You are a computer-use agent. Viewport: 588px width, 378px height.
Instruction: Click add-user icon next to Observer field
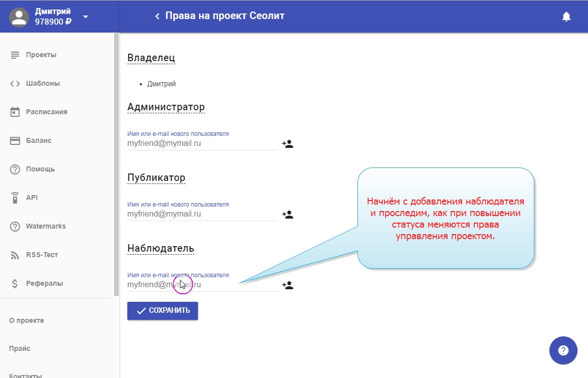pos(287,285)
